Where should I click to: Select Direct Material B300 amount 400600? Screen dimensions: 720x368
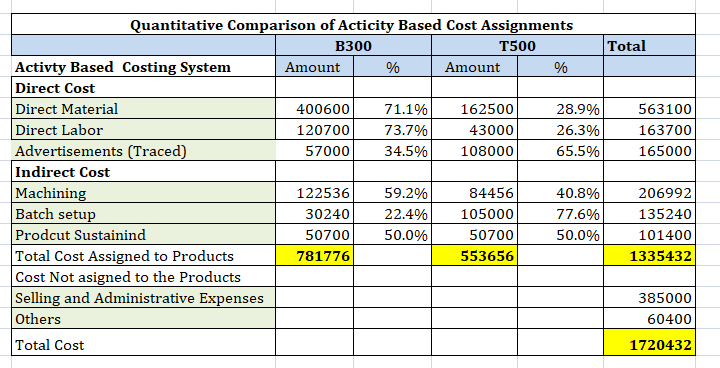[315, 109]
